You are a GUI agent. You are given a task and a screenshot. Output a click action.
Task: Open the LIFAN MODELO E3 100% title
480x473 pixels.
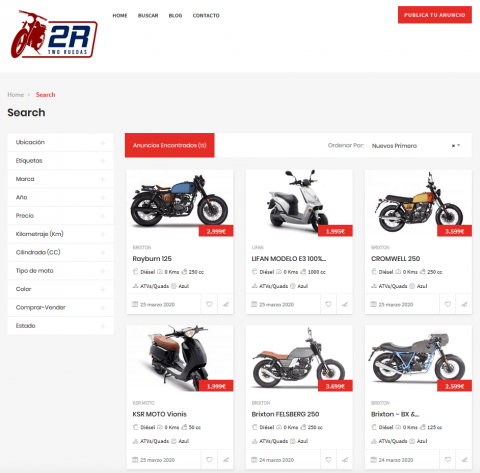pyautogui.click(x=289, y=259)
